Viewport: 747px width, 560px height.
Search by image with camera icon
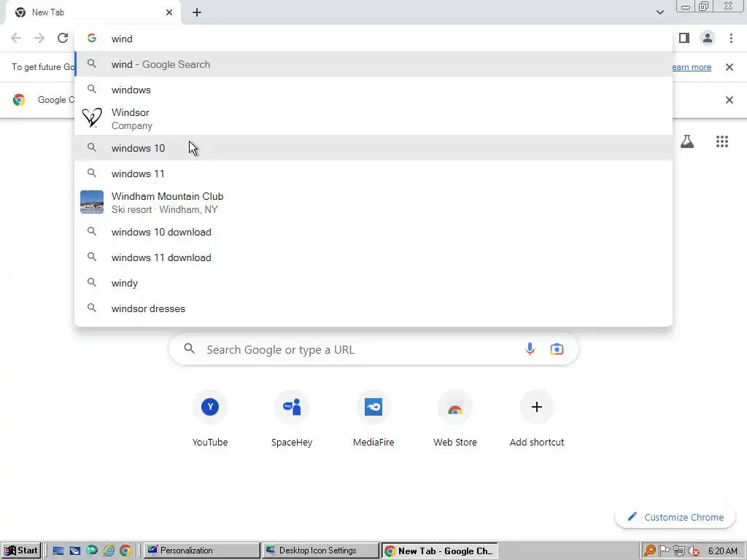(557, 349)
